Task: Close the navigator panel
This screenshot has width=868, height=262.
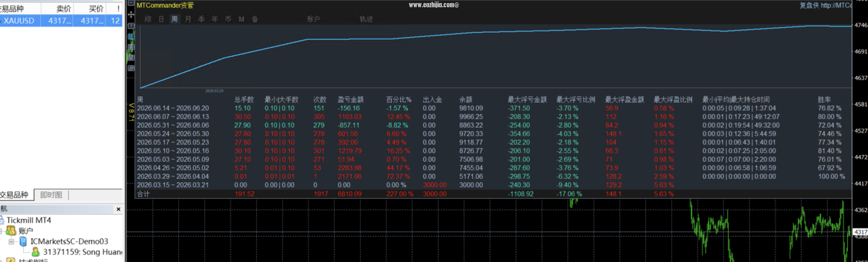Action: [x=118, y=209]
